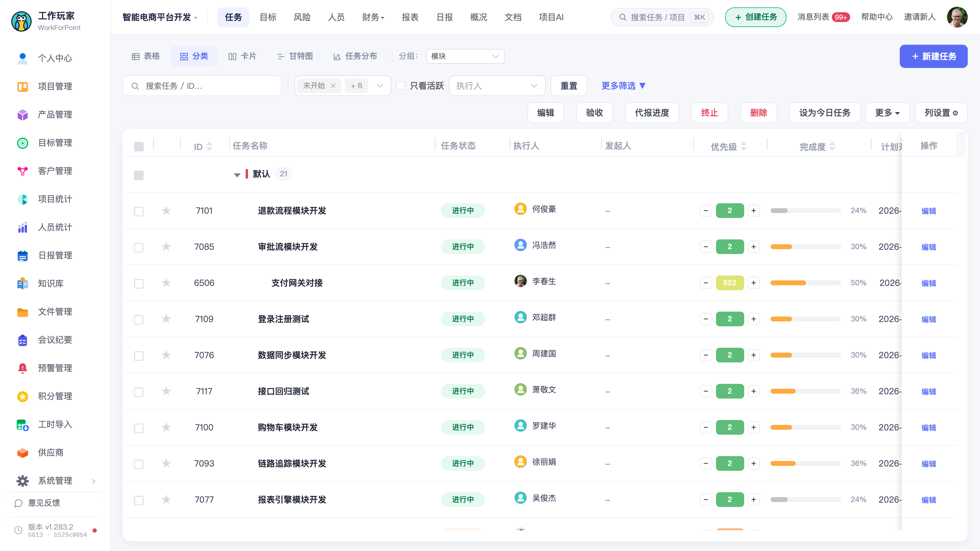
Task: Open 财务 menu in top navigation
Action: (x=373, y=17)
